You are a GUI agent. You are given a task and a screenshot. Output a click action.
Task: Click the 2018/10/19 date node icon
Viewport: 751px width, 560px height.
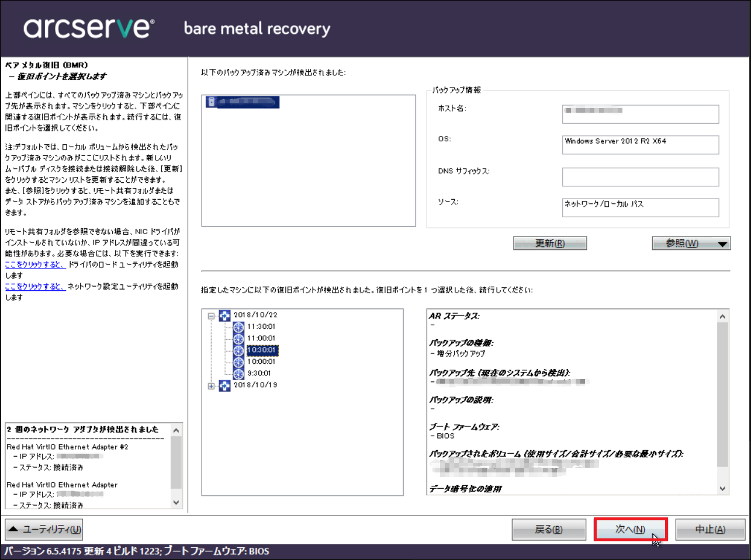point(225,386)
